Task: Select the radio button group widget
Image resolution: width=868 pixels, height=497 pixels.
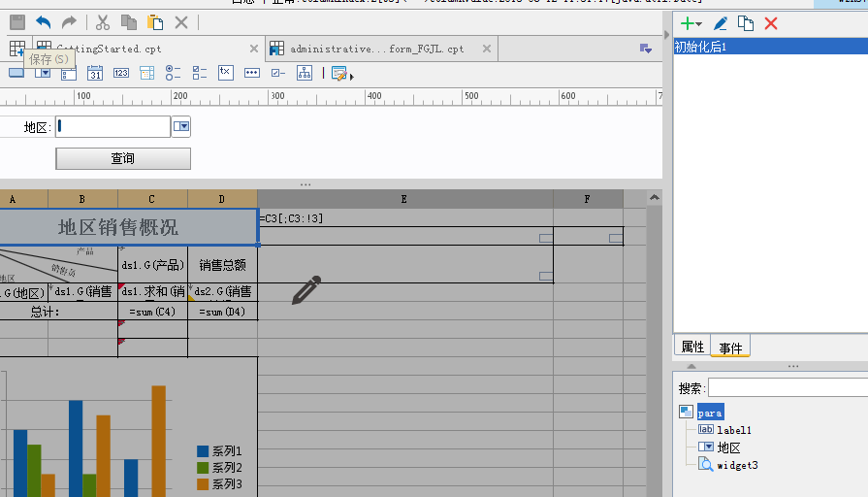Action: pyautogui.click(x=173, y=73)
